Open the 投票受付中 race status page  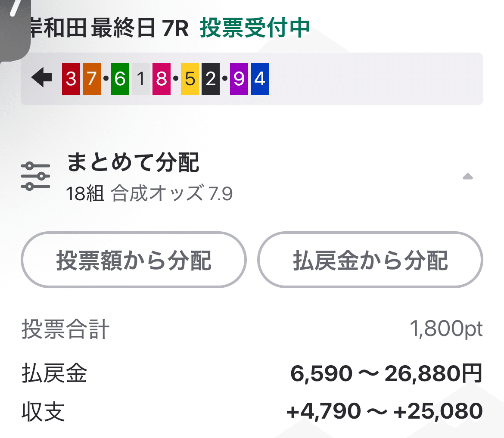coord(254,28)
